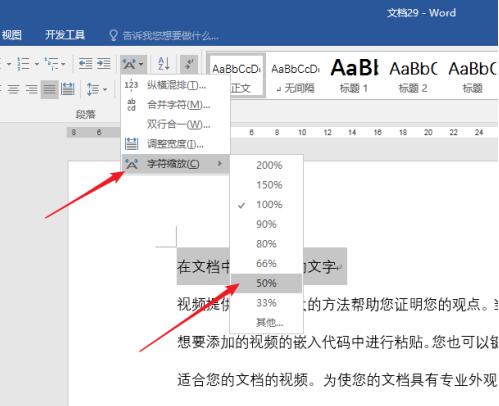Choose 纵横混排(T) from the menu
This screenshot has height=406, width=499.
point(175,85)
